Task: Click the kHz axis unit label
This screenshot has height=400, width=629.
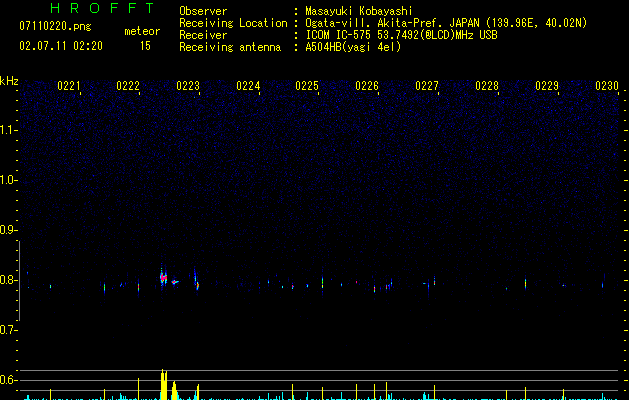Action: [9, 81]
